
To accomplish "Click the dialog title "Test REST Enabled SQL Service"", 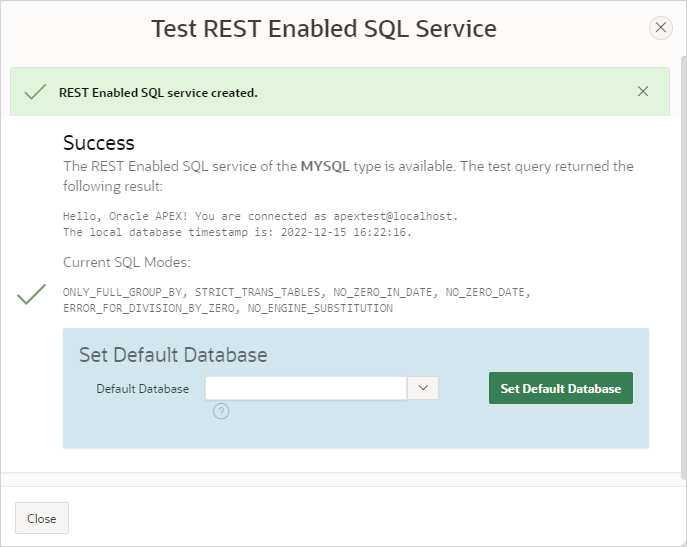I will coord(324,28).
